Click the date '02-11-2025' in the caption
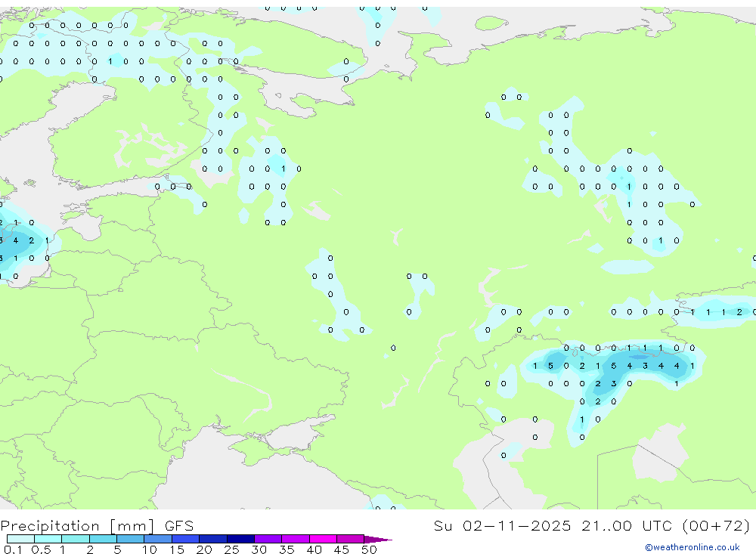This screenshot has height=554, width=756. click(516, 525)
